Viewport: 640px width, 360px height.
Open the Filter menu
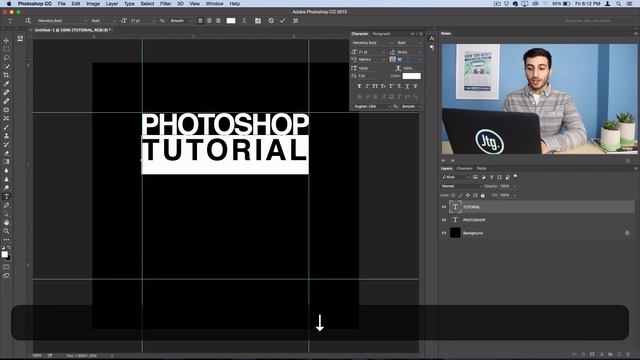point(165,4)
